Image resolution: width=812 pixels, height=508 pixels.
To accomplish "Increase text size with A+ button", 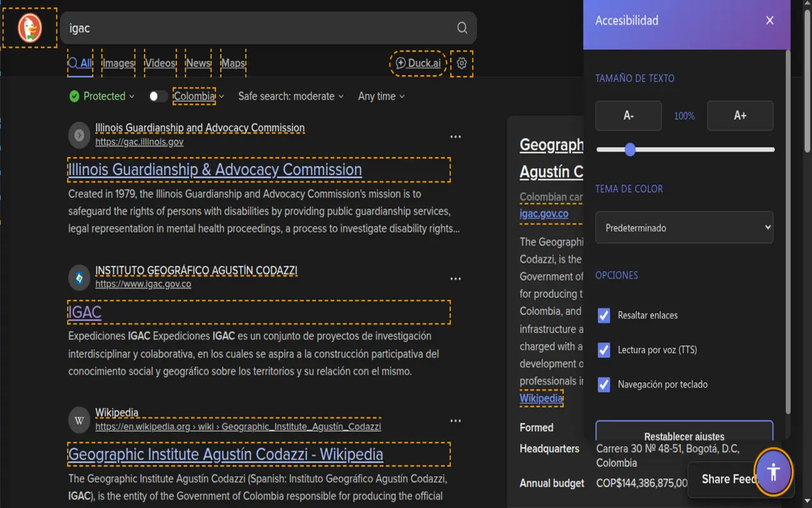I will [x=740, y=116].
